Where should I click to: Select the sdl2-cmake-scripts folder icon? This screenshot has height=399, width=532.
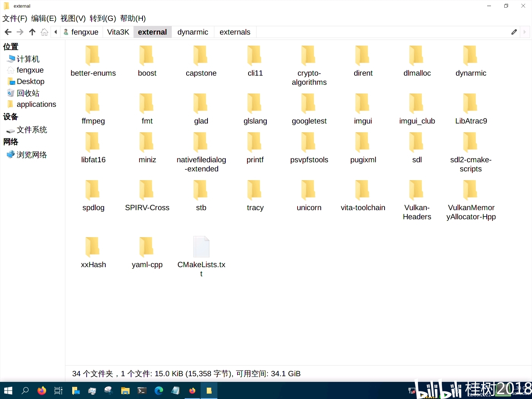tap(470, 142)
